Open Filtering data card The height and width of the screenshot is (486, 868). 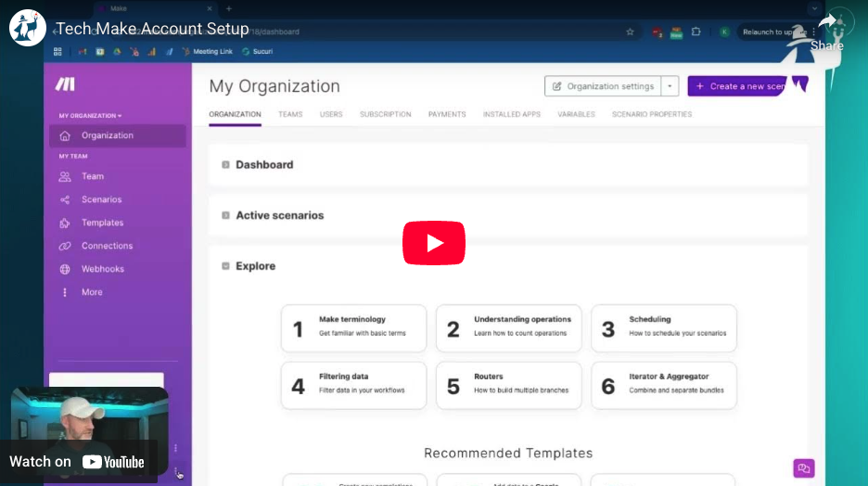tap(353, 386)
